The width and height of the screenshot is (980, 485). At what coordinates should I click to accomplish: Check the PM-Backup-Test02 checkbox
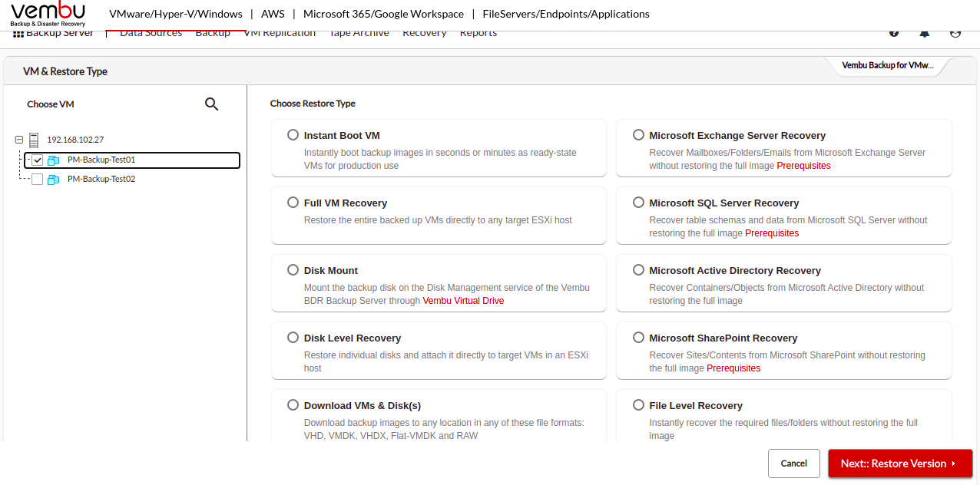(37, 180)
